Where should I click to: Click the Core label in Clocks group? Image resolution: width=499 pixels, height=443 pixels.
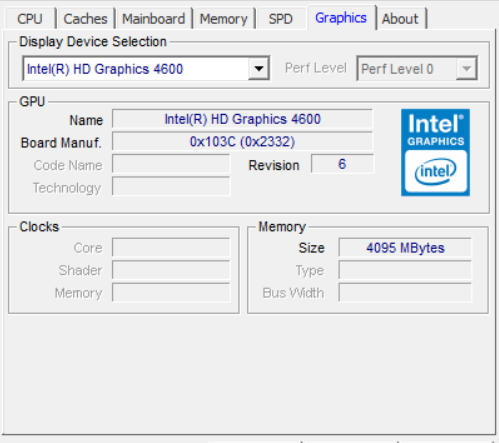(88, 248)
